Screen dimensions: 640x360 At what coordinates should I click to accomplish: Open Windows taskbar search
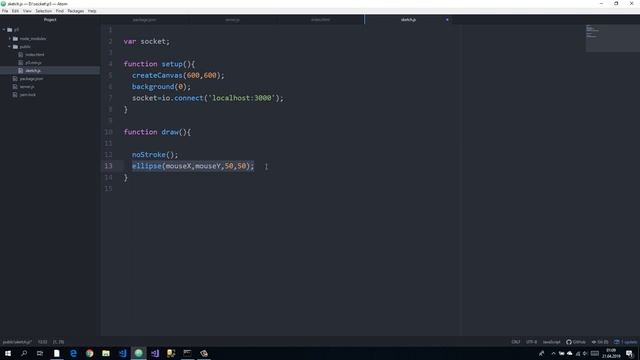pyautogui.click(x=24, y=353)
